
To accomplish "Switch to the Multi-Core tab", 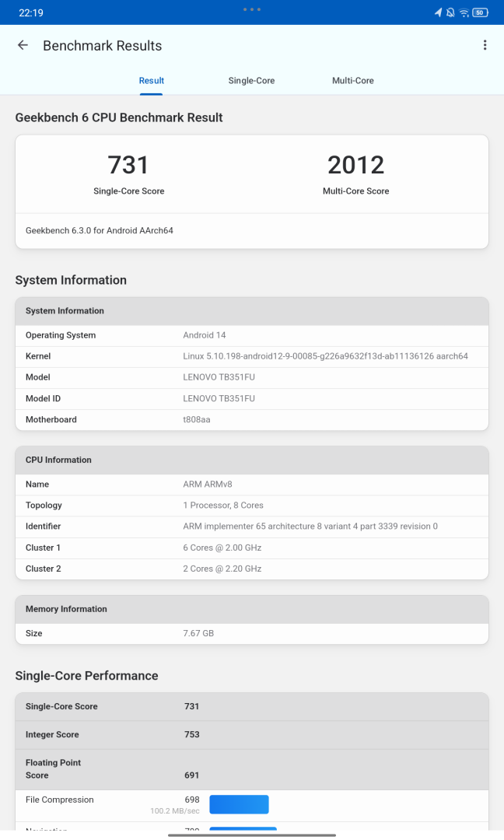I will tap(353, 80).
